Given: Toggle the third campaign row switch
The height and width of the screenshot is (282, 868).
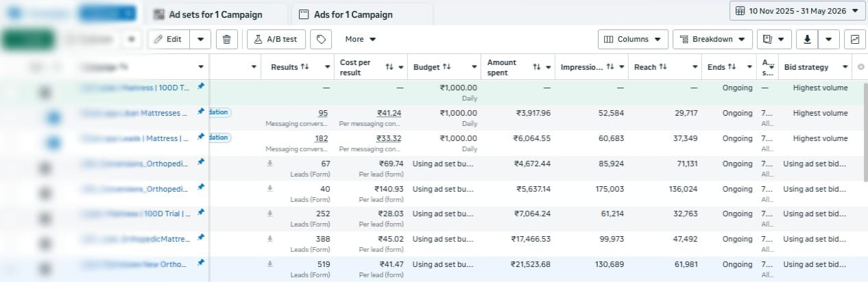Looking at the screenshot, I should click(54, 143).
